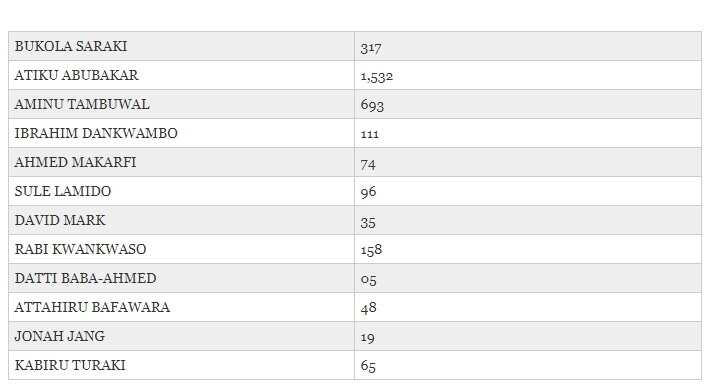Click the AHMED MAKARFI name
The image size is (718, 392).
[x=75, y=162]
